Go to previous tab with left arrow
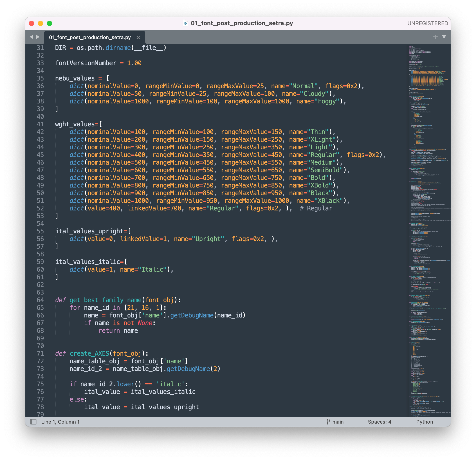 (31, 37)
